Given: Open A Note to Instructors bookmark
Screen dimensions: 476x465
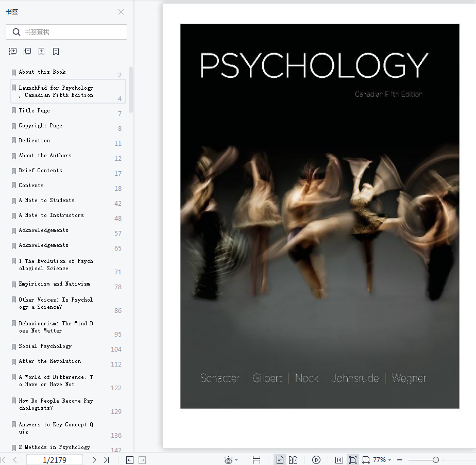Looking at the screenshot, I should pyautogui.click(x=52, y=215).
